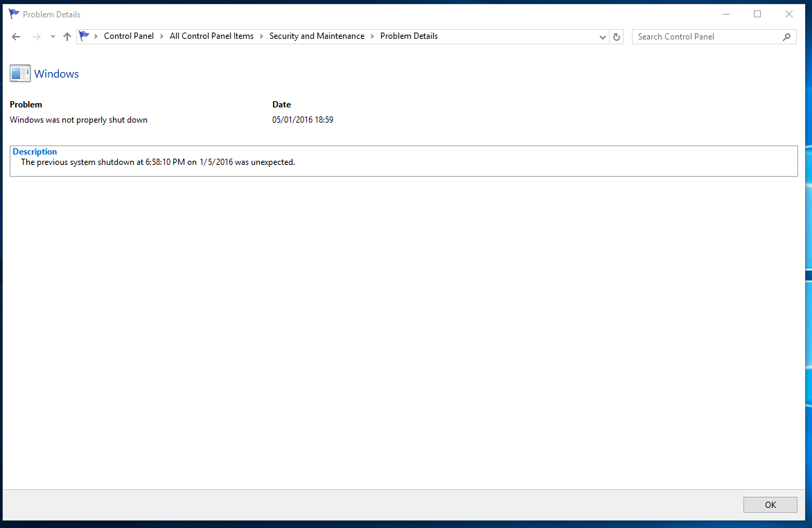Expand chevron after the address bar flag icon
Screen dimensions: 812x528
(96, 36)
